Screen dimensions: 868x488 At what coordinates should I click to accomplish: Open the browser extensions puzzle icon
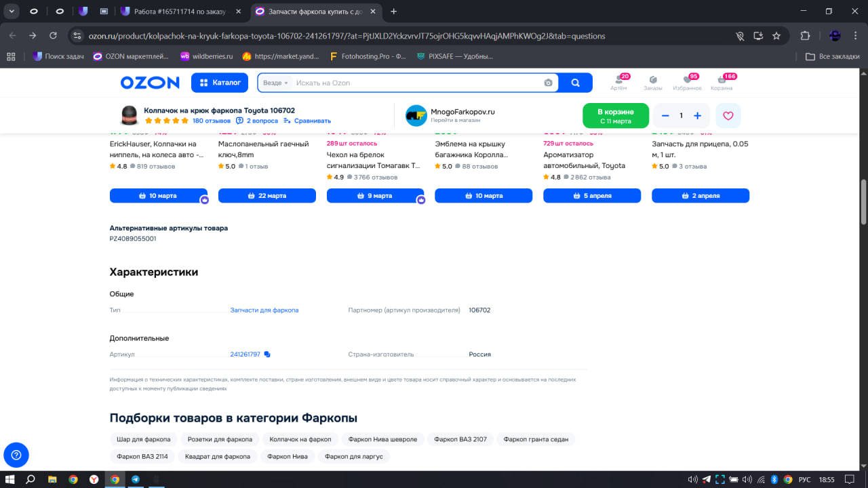[x=806, y=36]
